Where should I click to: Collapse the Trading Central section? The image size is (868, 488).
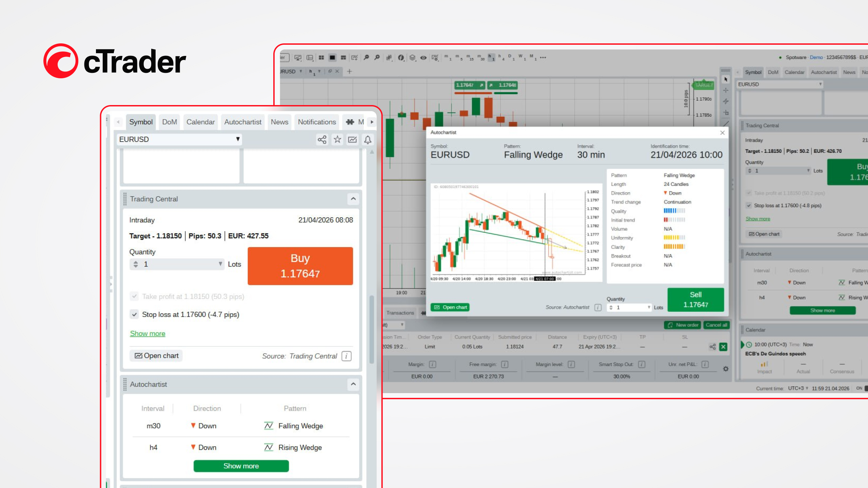pos(353,199)
